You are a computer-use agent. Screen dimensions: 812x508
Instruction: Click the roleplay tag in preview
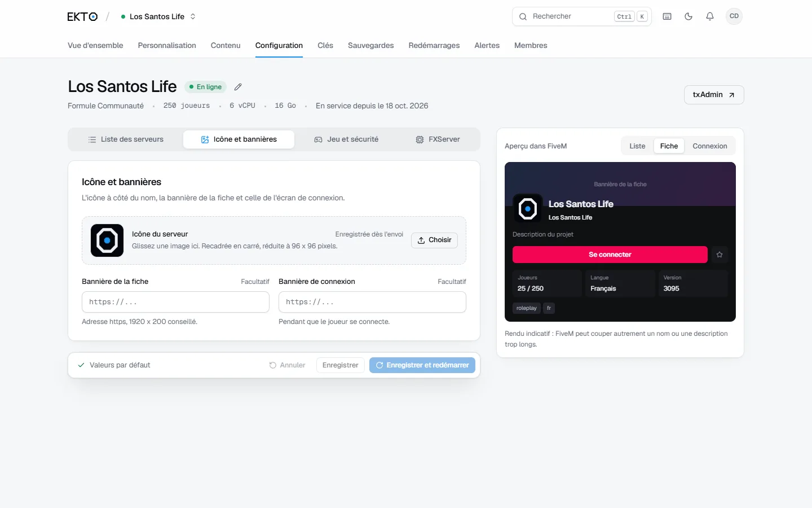pyautogui.click(x=527, y=308)
